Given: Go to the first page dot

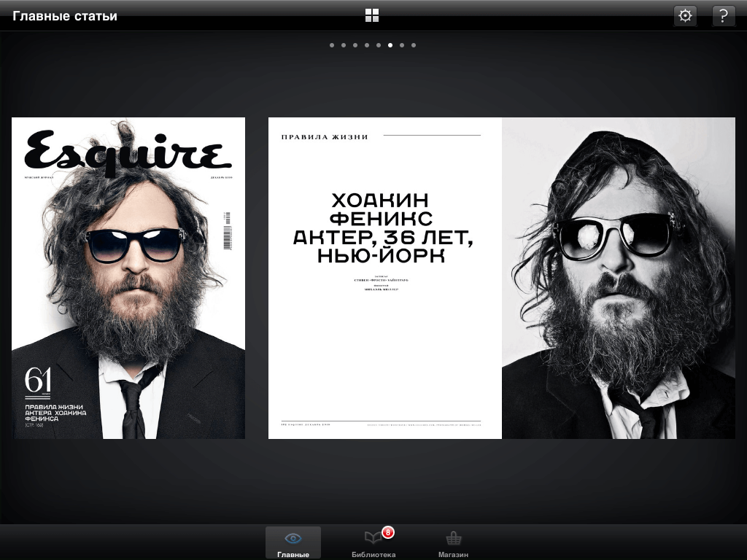Looking at the screenshot, I should click(x=332, y=45).
